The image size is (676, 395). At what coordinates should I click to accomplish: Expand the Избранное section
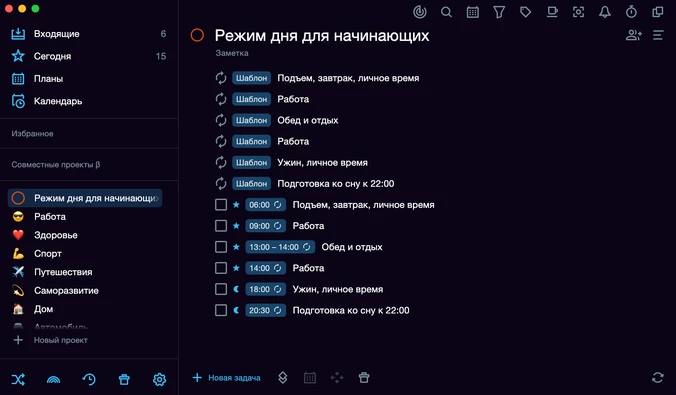(x=32, y=134)
